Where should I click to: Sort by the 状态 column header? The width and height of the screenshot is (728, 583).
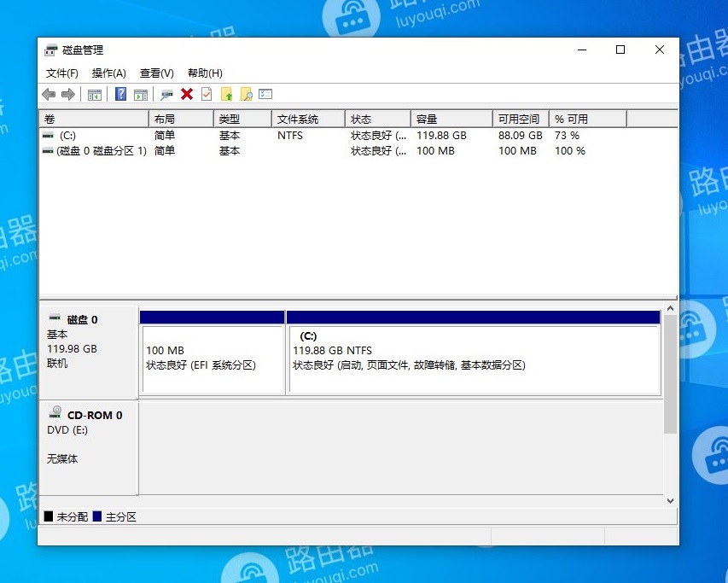[x=378, y=120]
